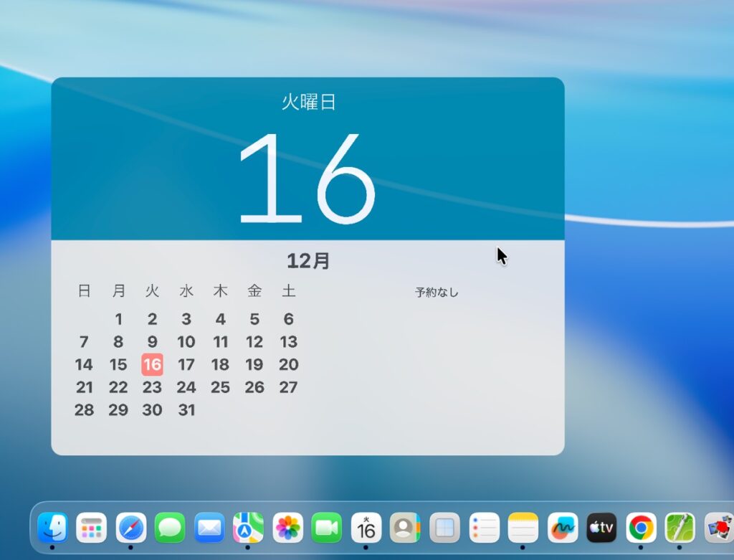Viewport: 734px width, 560px height.
Task: Open the Mail app icon
Action: click(x=209, y=528)
